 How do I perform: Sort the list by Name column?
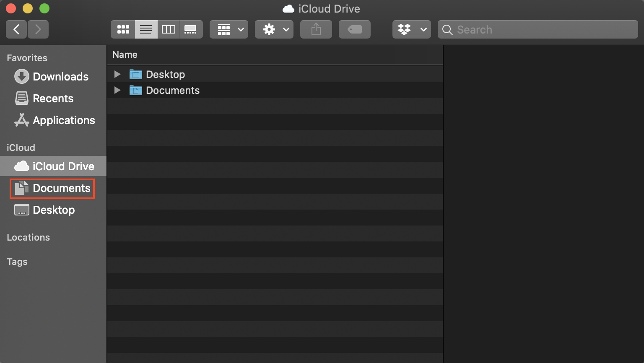pos(125,54)
